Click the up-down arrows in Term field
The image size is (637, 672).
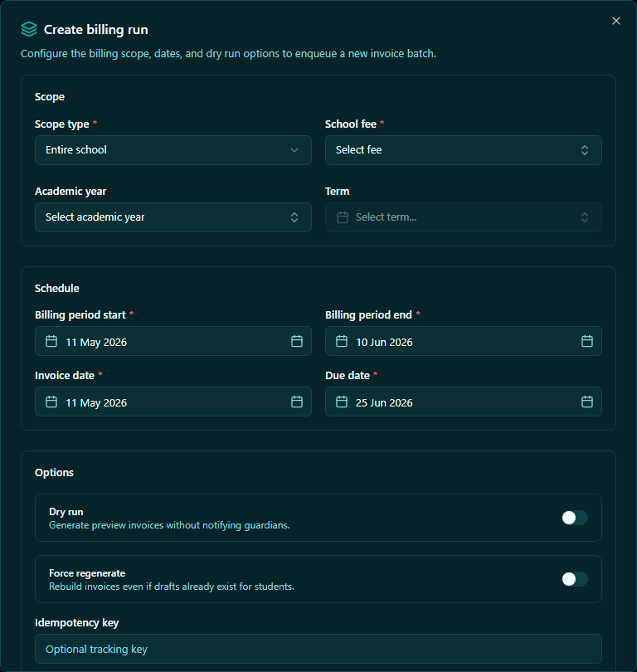coord(584,217)
